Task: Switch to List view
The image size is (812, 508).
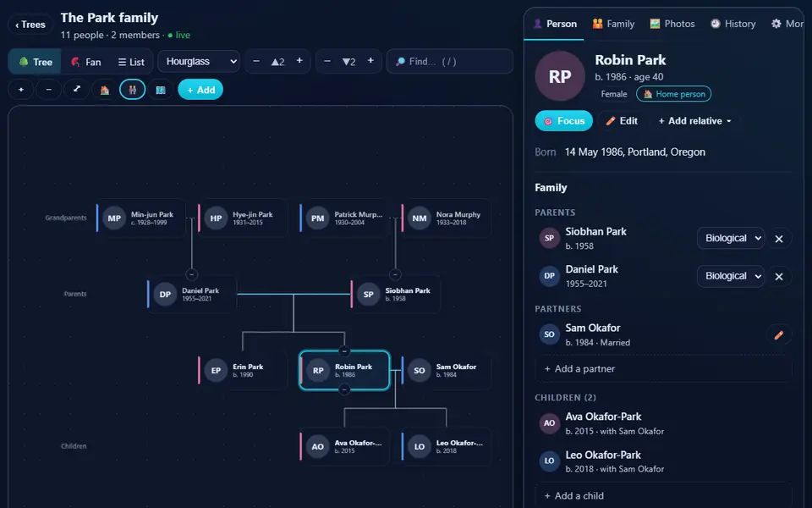Action: click(131, 62)
